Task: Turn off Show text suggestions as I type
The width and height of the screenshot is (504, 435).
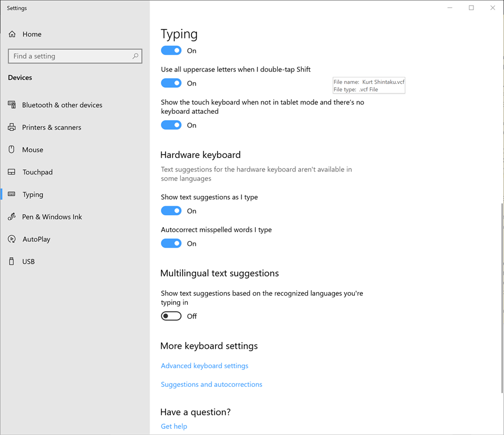Action: pos(171,211)
